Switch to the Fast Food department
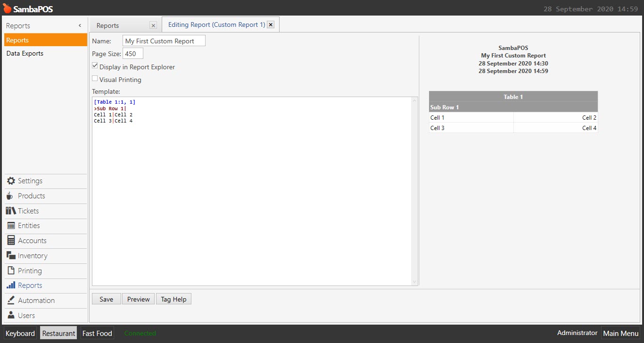Screen dimensions: 644x343 point(97,333)
